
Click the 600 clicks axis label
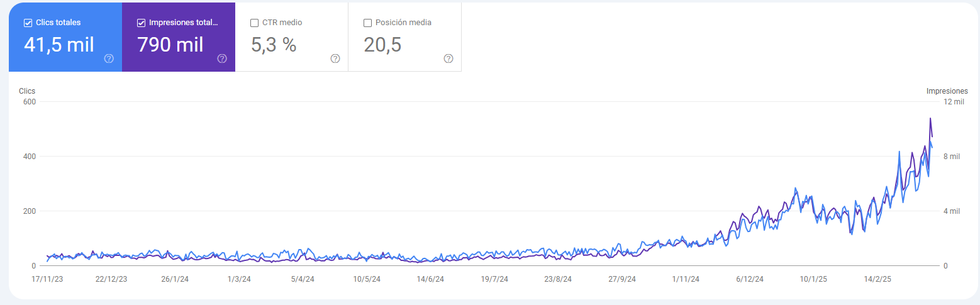[x=29, y=101]
